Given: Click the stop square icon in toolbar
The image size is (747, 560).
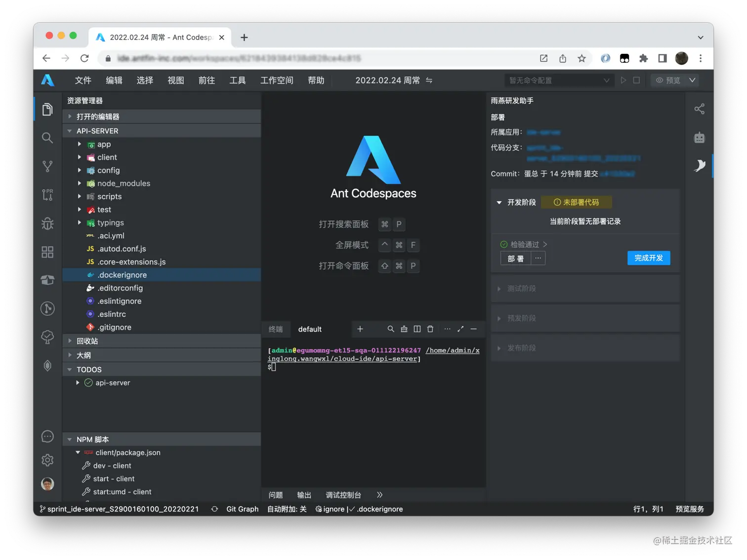Looking at the screenshot, I should point(636,80).
